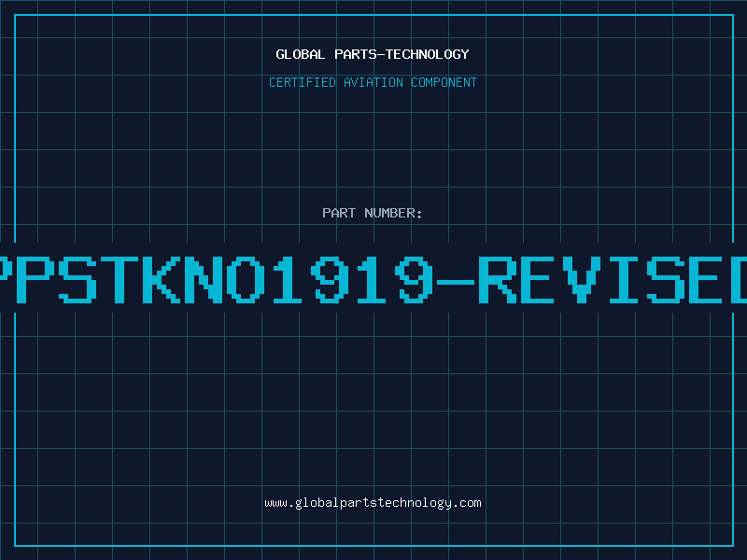Click the www. prefix of the website address
Viewport: 747px width, 560px height.
[279, 503]
